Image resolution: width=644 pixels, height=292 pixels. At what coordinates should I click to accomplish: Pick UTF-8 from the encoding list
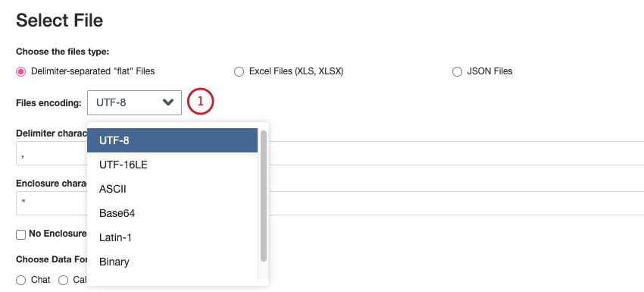pos(172,140)
